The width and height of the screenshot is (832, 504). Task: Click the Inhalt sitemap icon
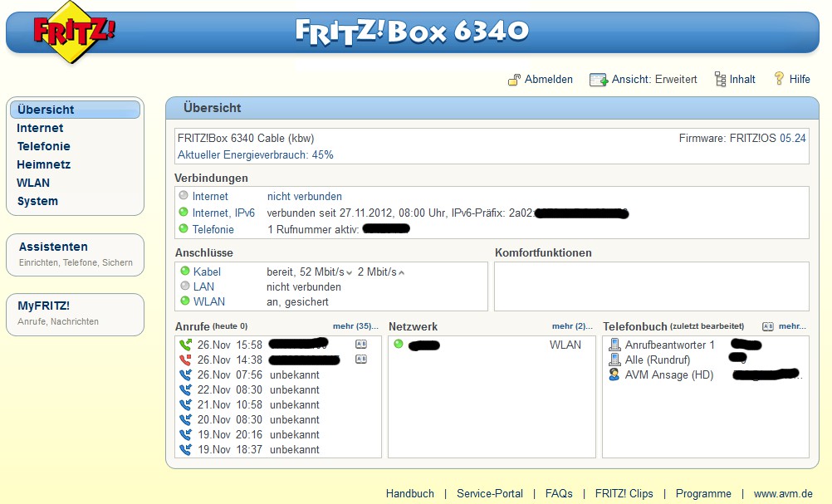[x=720, y=79]
